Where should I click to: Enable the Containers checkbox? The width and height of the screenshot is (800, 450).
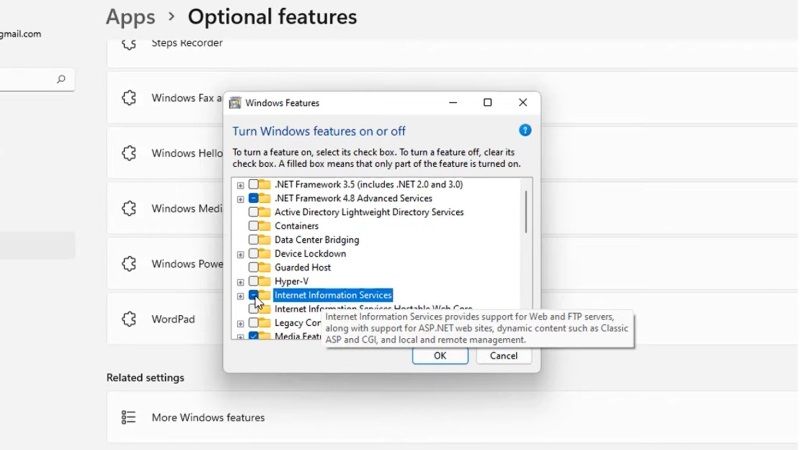pos(253,226)
